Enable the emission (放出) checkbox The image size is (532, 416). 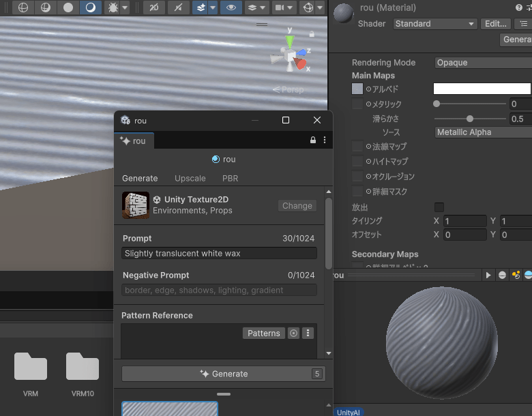pos(439,207)
